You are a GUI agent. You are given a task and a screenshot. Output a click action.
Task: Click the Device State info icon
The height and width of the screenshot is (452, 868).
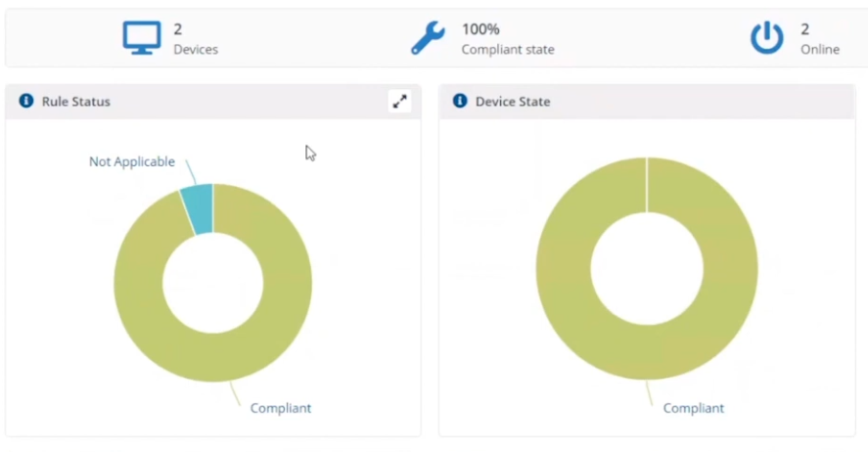pos(460,101)
